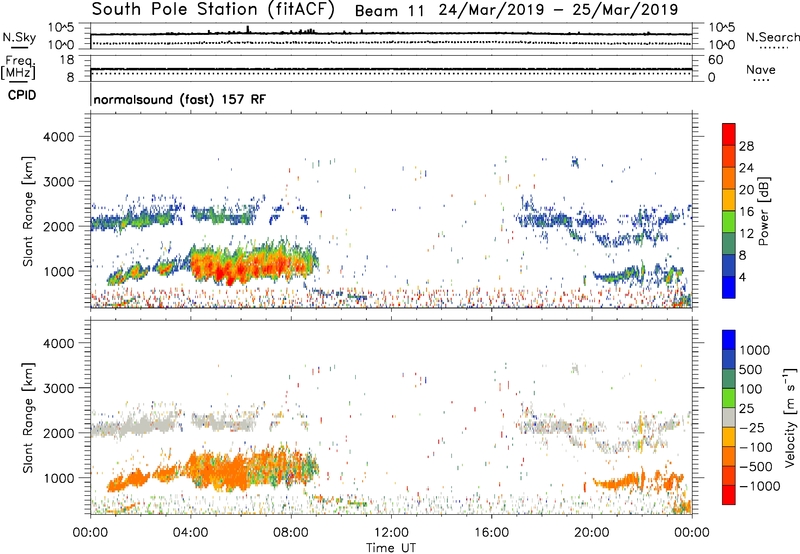Click the gray segment of Velocity color bar
Viewport: 800px width, 554px height.
point(729,418)
